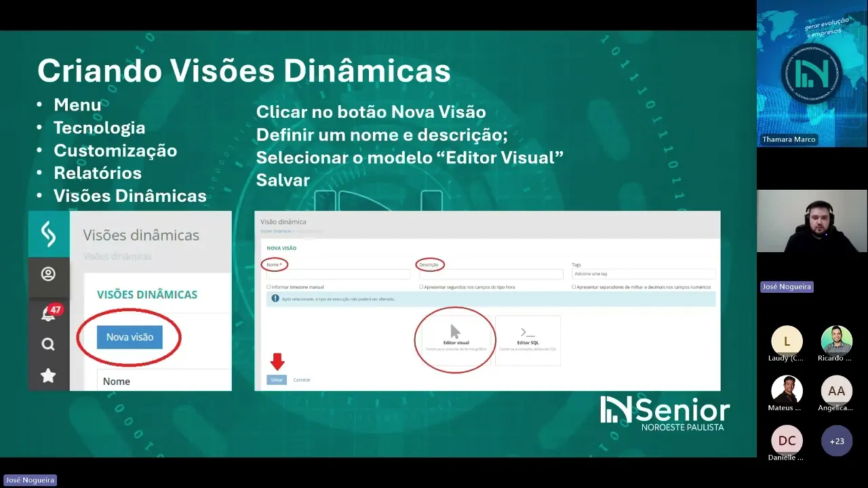Click the Senior logo icon in the sidebar
This screenshot has width=868, height=488.
coord(48,234)
